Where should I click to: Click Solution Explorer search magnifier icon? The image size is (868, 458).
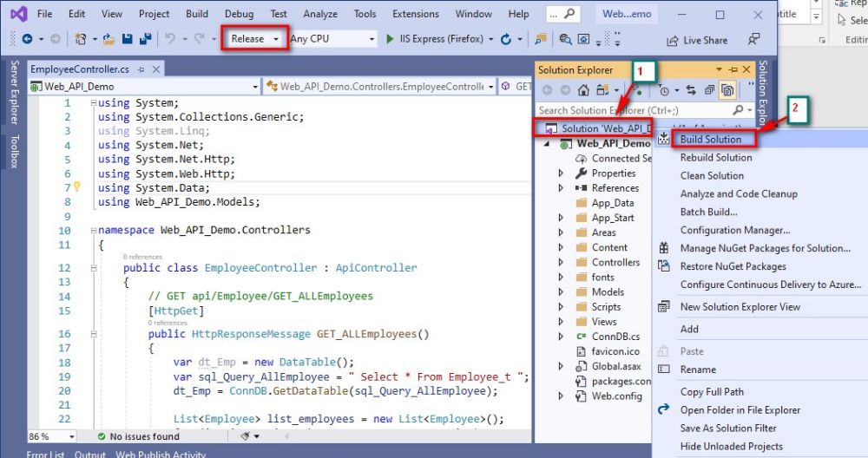pos(738,110)
